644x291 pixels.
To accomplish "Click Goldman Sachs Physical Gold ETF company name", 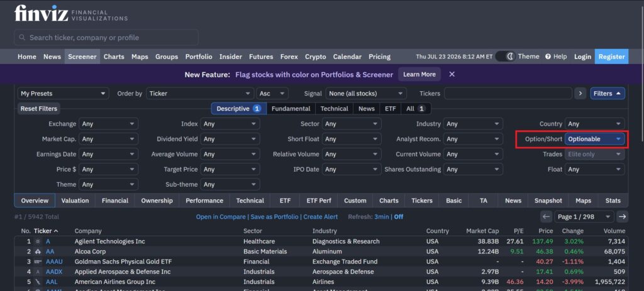I will pos(123,261).
